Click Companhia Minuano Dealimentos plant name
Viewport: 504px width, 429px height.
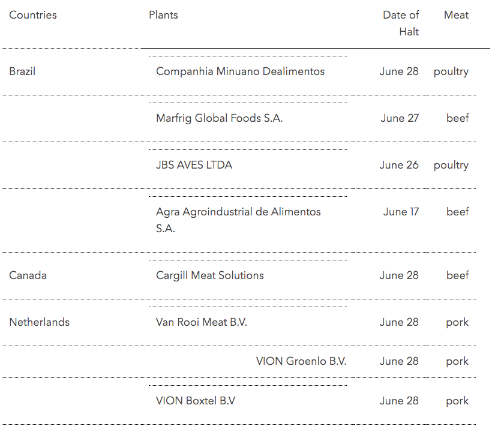[x=240, y=71]
